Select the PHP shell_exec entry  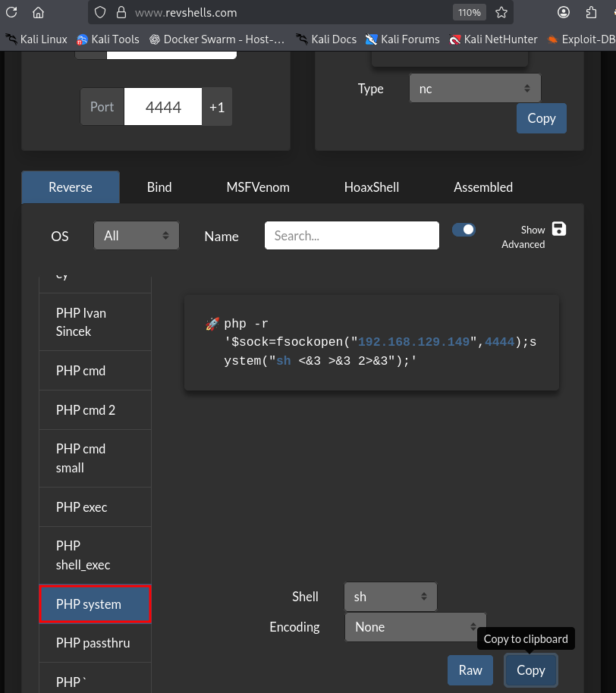[x=95, y=555]
